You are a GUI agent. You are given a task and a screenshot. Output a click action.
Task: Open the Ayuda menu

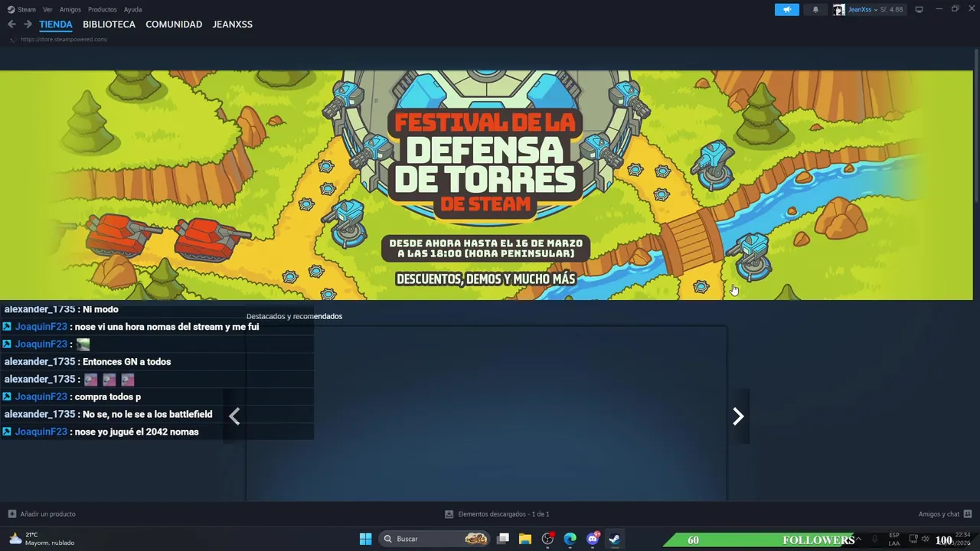tap(132, 9)
